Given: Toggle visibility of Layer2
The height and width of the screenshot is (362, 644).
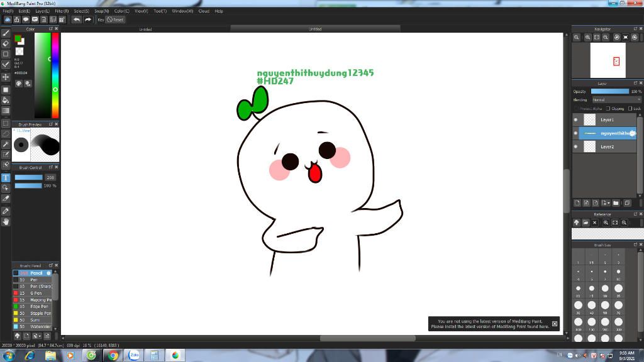Looking at the screenshot, I should [575, 146].
